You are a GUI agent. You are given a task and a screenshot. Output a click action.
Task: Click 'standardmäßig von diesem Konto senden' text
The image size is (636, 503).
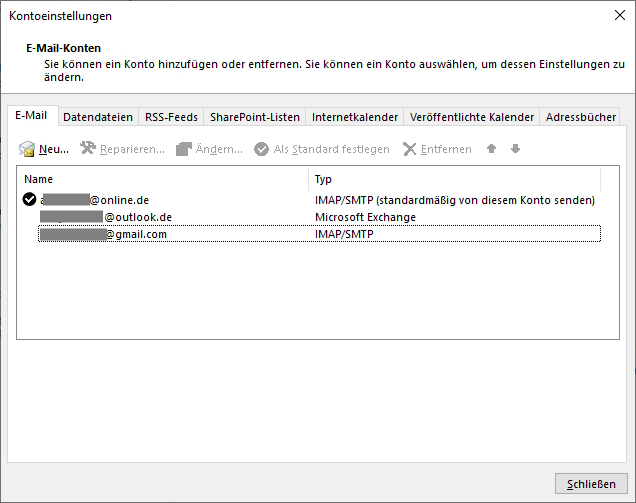coord(486,200)
